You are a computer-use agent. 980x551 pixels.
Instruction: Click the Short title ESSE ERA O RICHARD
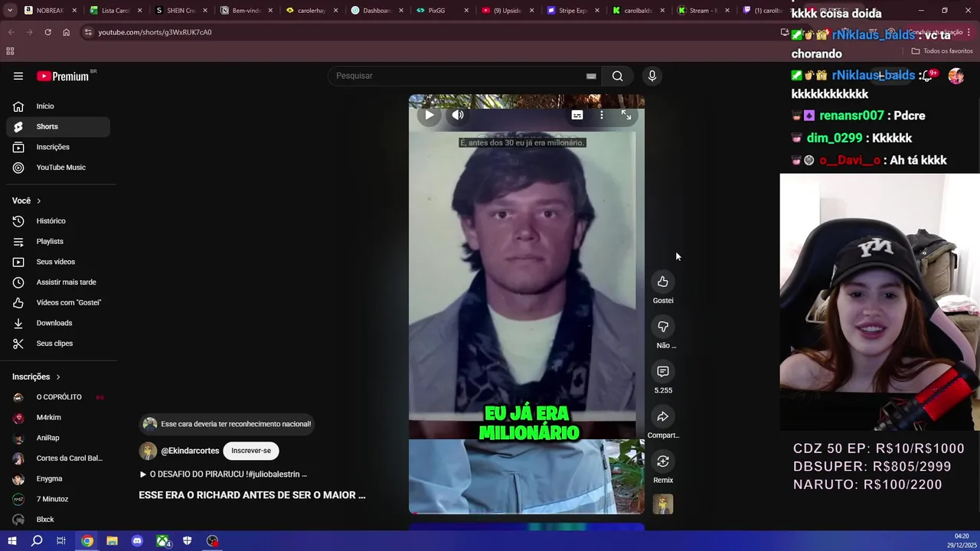coord(252,495)
